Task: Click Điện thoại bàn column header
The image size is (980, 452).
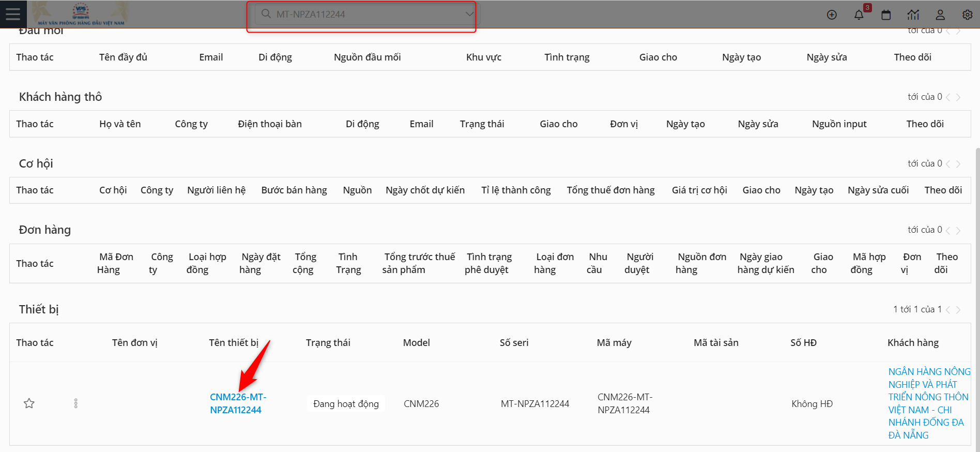Action: point(270,124)
